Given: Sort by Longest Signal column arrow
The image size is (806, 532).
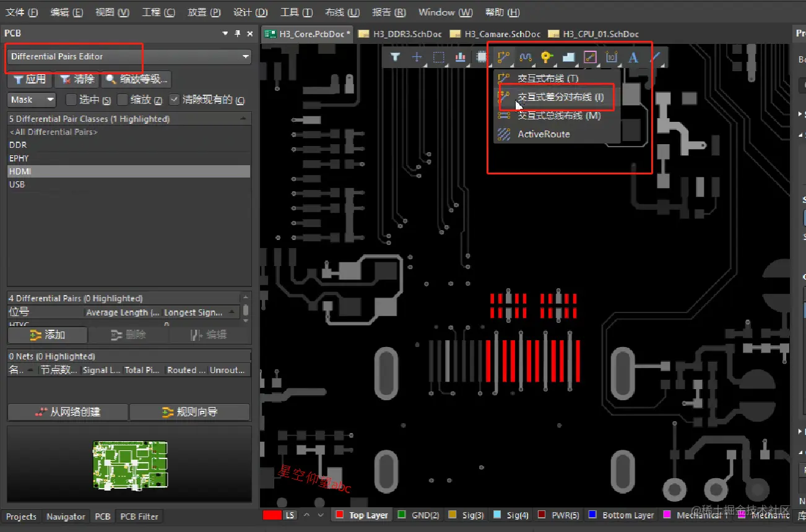Looking at the screenshot, I should [x=233, y=312].
